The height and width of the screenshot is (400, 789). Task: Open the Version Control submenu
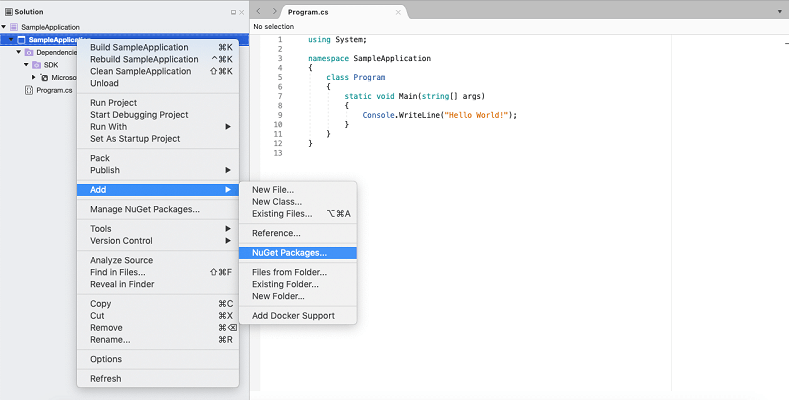click(157, 241)
